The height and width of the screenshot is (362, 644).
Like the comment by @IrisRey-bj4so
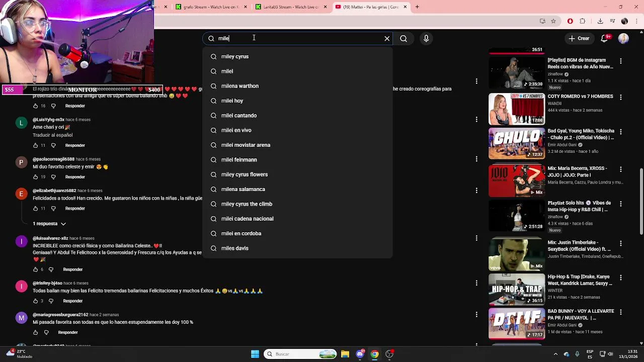tap(35, 301)
